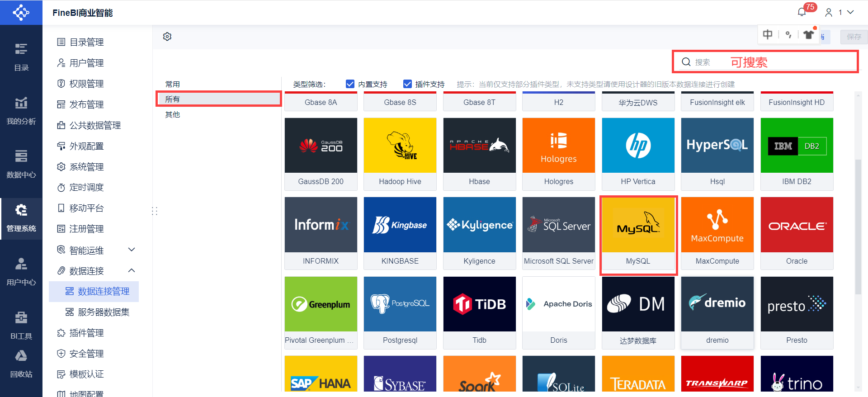Open the 回收站 recycle bin
The image size is (868, 397).
click(x=21, y=364)
